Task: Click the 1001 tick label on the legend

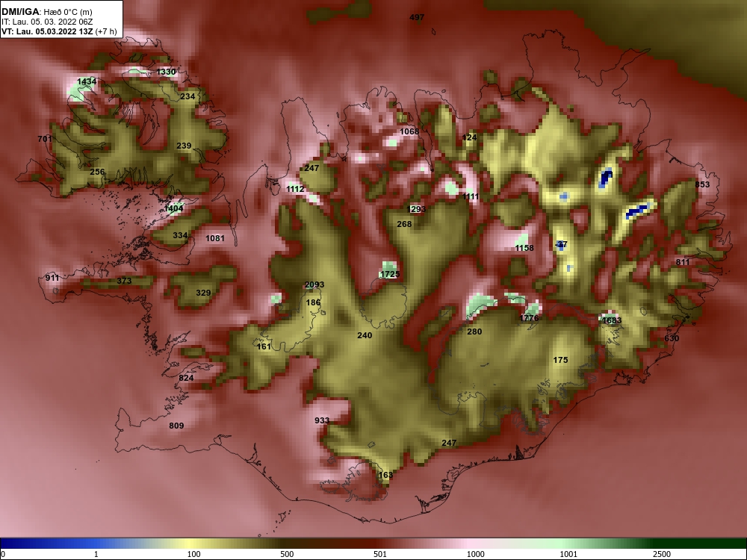Action: click(x=568, y=554)
